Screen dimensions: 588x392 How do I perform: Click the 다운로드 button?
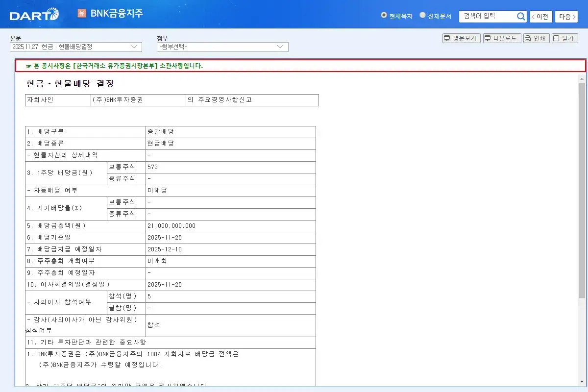point(502,38)
